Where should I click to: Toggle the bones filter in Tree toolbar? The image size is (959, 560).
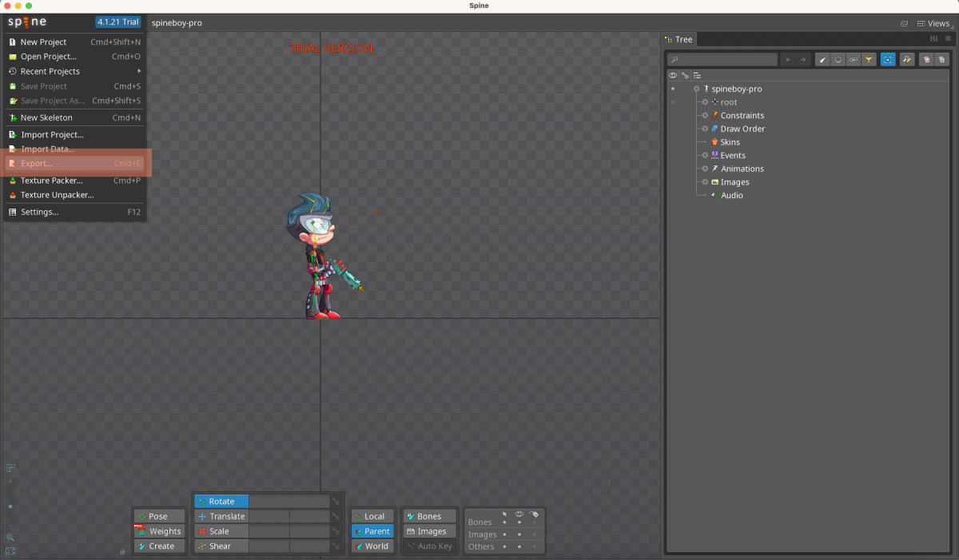[822, 59]
